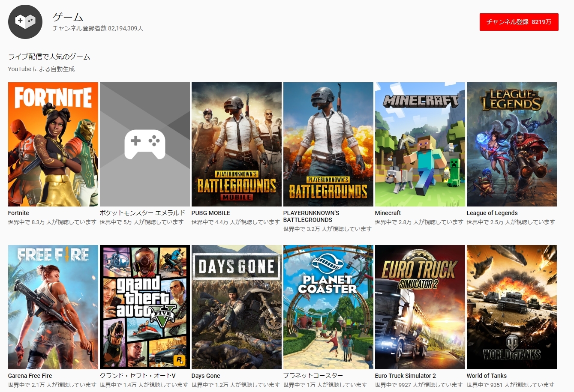Open the Fortnite cover thumbnail

(53, 144)
